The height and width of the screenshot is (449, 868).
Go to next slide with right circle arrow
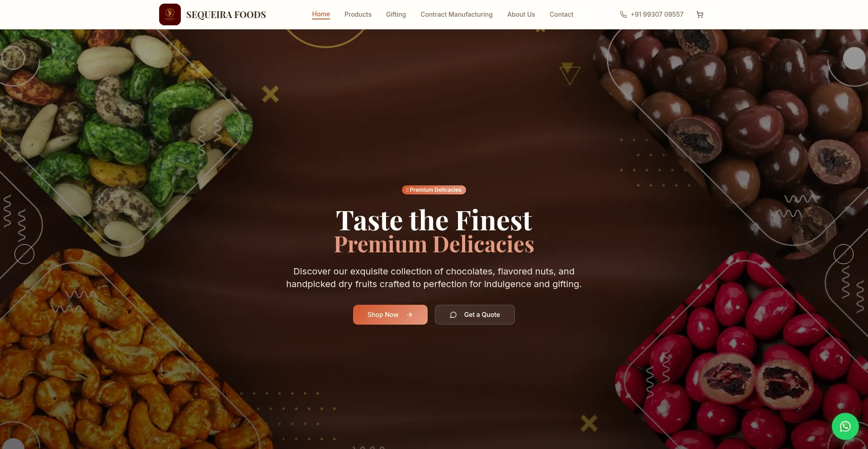844,254
